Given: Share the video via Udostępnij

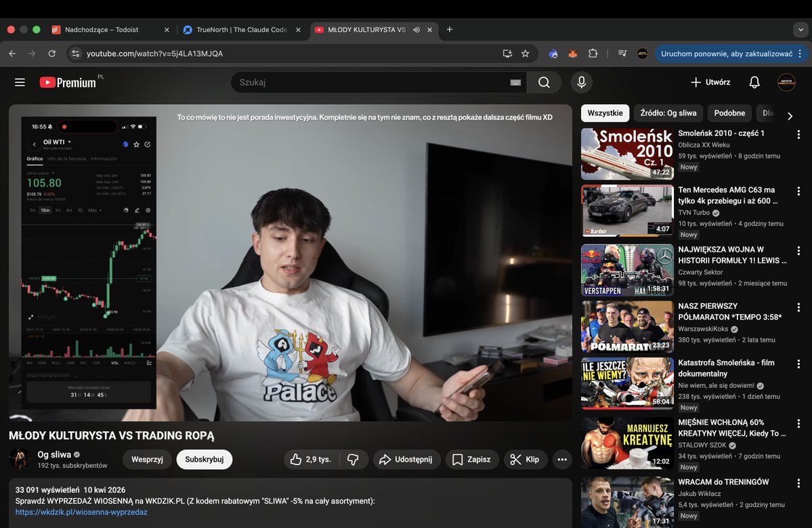Looking at the screenshot, I should tap(406, 459).
